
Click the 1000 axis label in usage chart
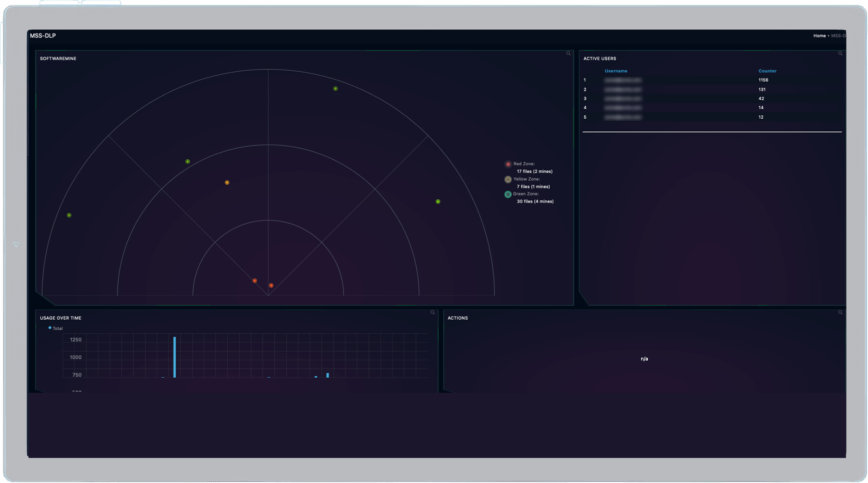76,357
